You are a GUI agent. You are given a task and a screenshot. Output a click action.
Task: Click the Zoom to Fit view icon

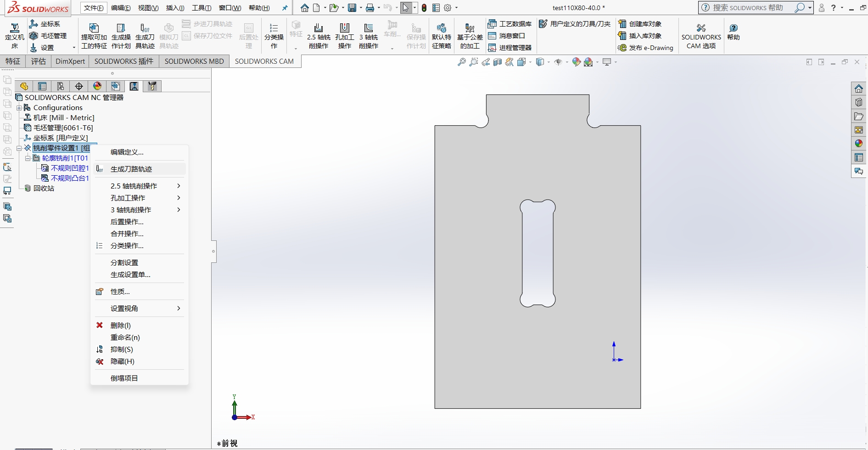pos(462,62)
